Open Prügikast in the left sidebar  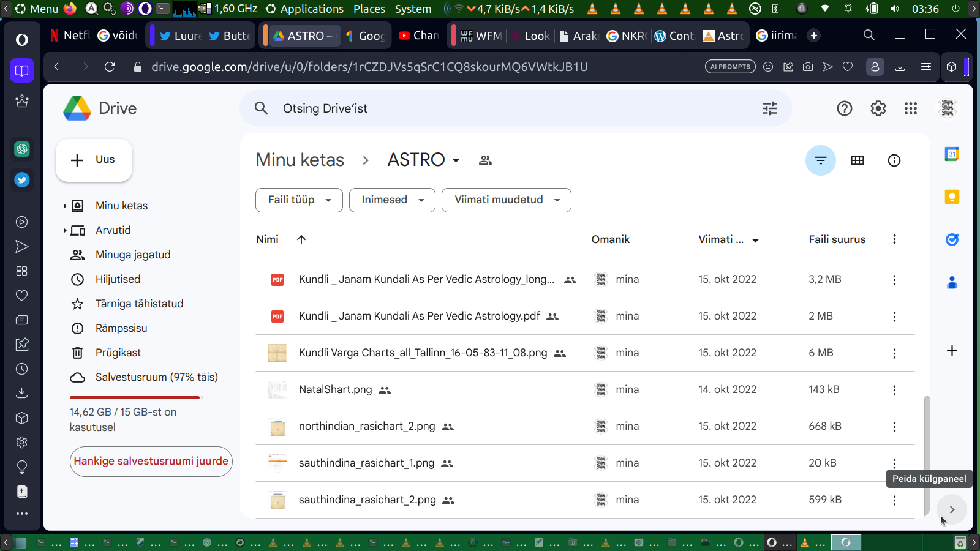pos(118,353)
